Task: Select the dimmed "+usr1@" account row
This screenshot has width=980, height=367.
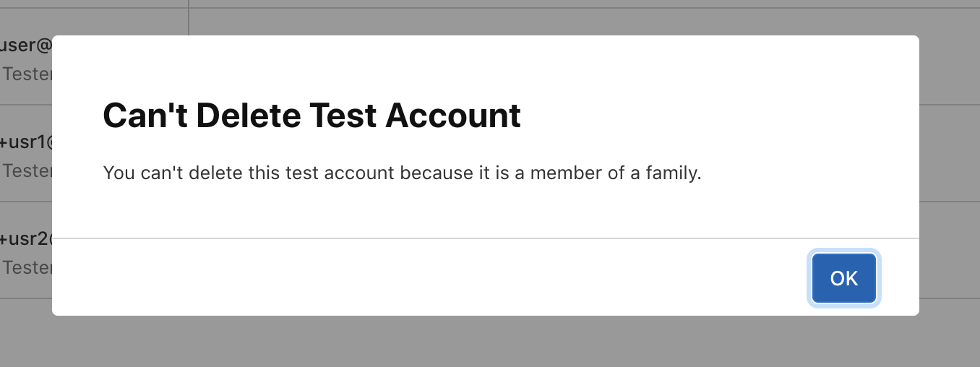Action: click(26, 142)
